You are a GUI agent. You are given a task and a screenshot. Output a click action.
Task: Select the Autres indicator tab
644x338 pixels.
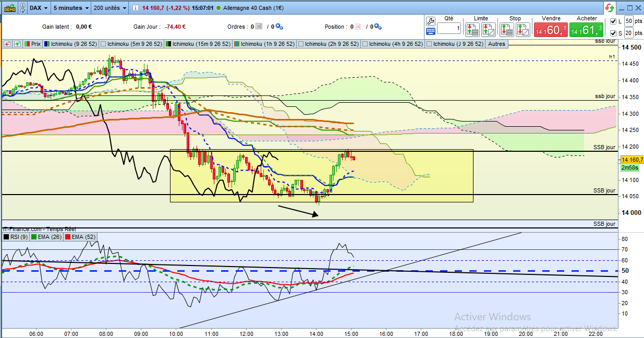[x=496, y=44]
